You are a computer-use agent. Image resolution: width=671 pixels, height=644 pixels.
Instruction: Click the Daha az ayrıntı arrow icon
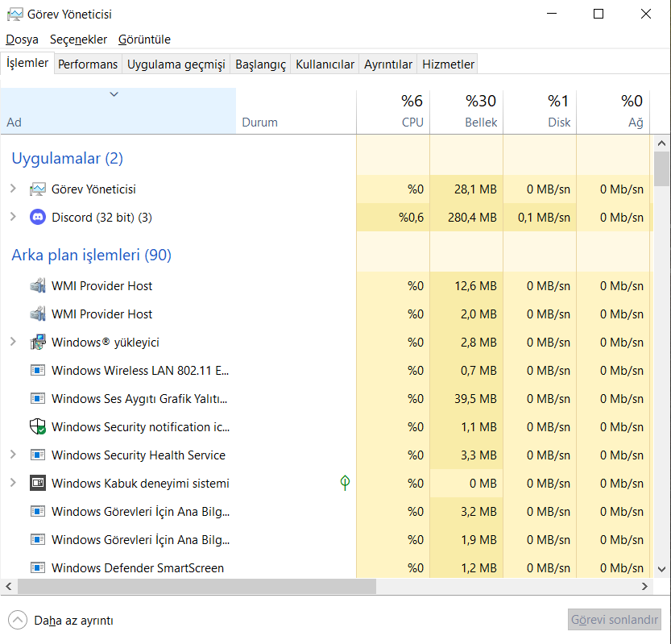click(18, 620)
